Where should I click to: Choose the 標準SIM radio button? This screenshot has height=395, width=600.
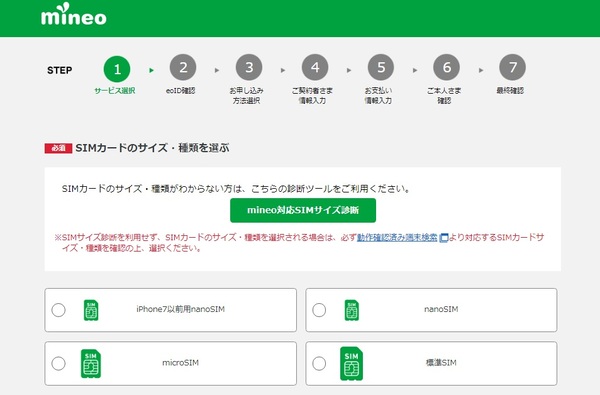(319, 363)
